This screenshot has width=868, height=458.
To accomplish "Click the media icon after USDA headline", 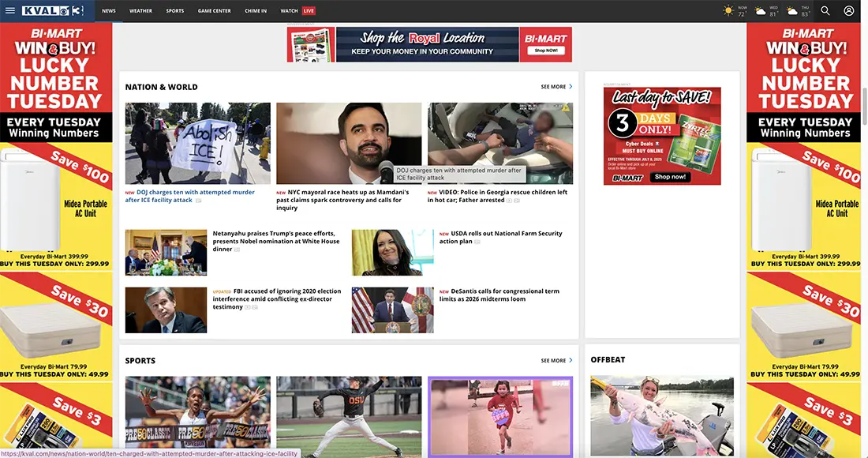I will tap(477, 242).
